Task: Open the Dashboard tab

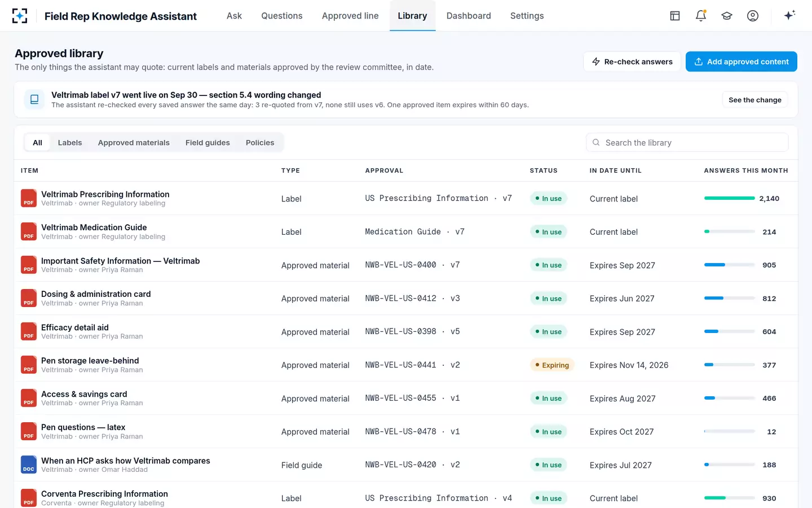Action: click(x=469, y=16)
